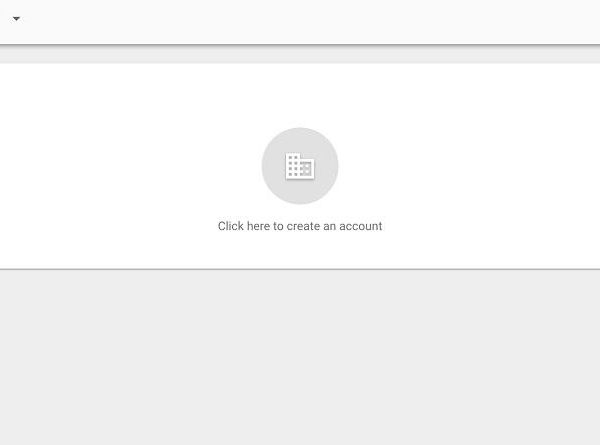This screenshot has width=600, height=445.
Task: Click the empty header toolbar
Action: 306,22
